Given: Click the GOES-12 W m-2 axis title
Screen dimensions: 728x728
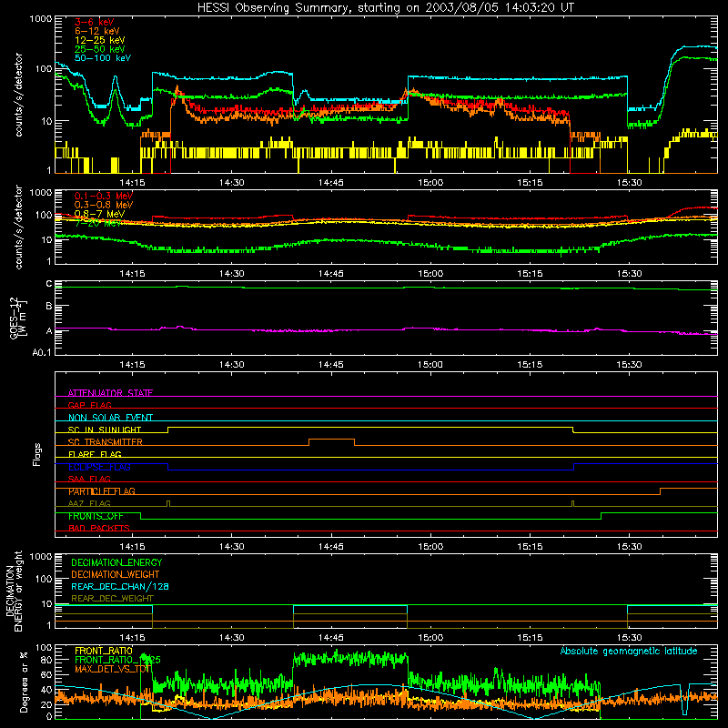Looking at the screenshot, I should pos(18,318).
